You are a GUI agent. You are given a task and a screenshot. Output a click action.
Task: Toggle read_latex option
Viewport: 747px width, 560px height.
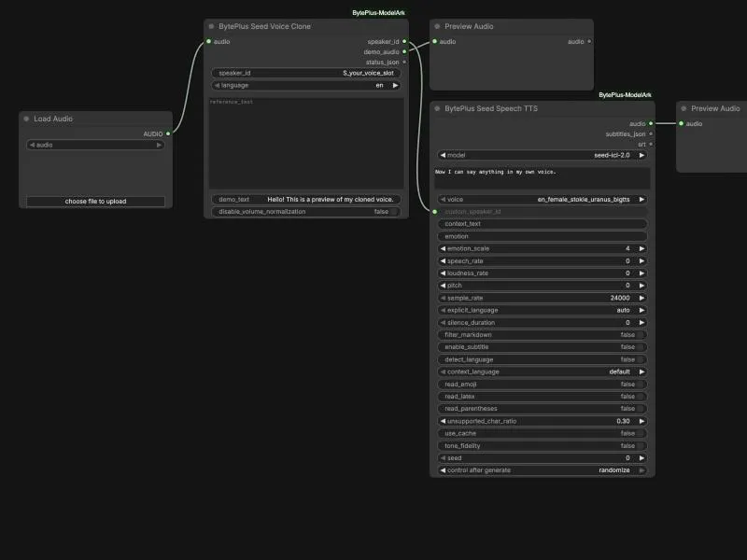(543, 396)
